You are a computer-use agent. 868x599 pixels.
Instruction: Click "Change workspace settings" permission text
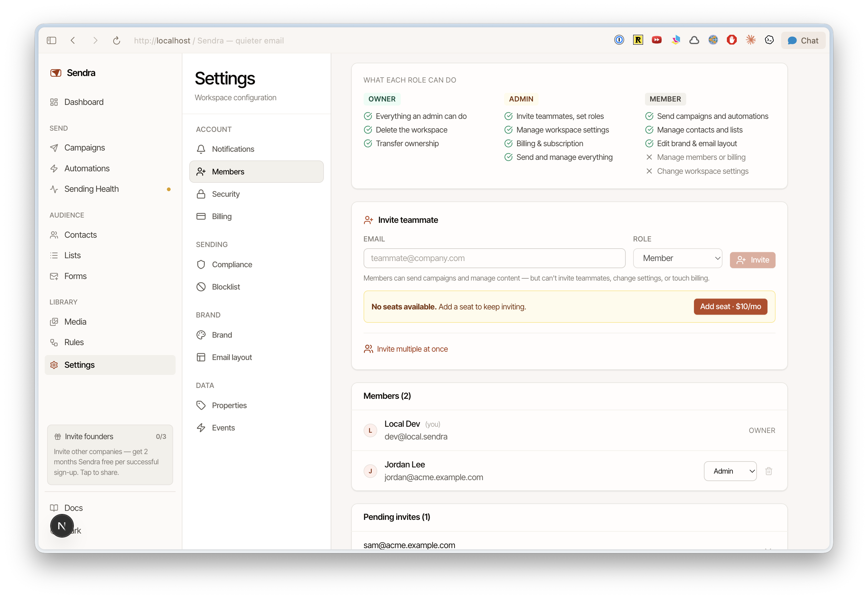703,171
